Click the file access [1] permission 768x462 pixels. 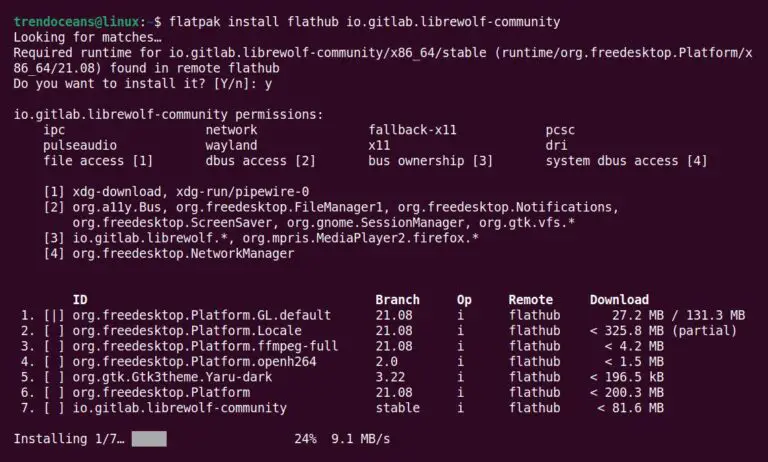pos(98,161)
